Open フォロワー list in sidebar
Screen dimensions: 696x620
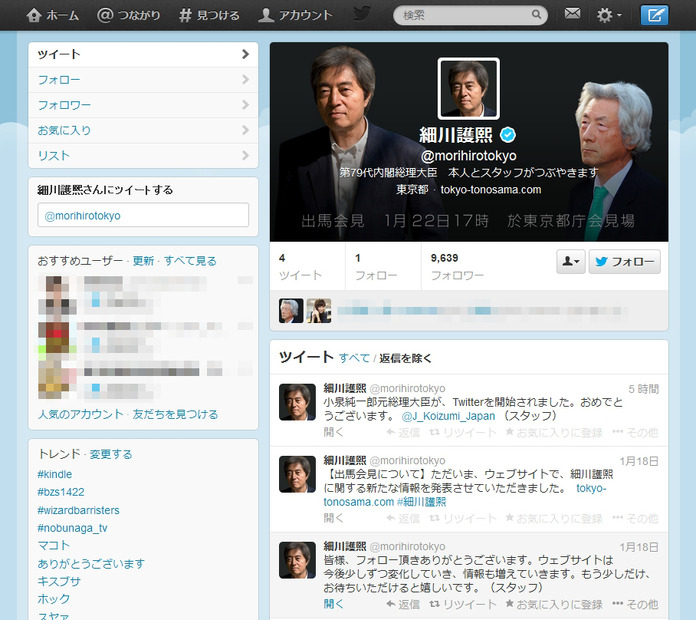click(x=143, y=105)
